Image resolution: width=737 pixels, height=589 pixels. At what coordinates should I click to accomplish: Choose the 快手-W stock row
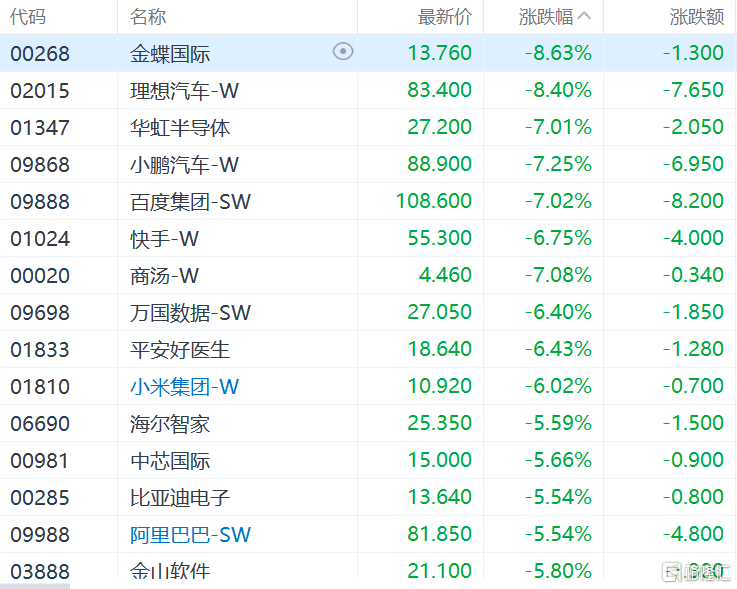pyautogui.click(x=165, y=239)
